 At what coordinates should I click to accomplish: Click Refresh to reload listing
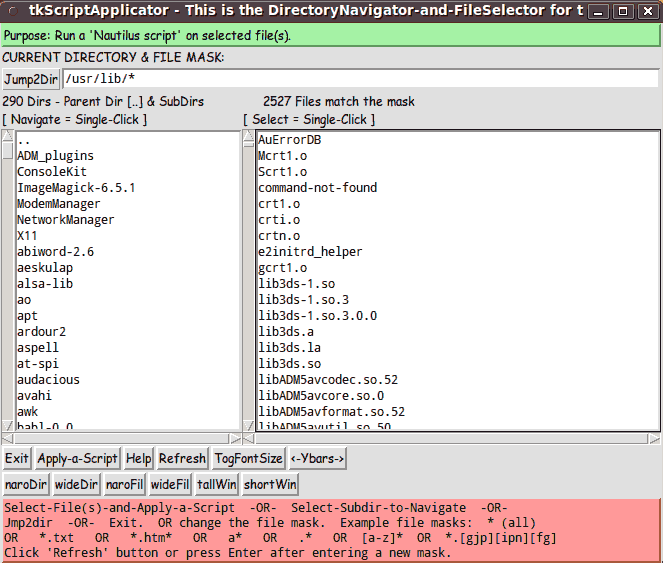pos(182,459)
